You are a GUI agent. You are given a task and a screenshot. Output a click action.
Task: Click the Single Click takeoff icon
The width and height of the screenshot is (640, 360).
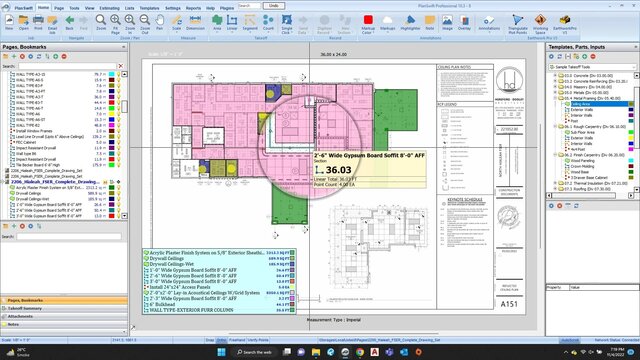(x=287, y=24)
